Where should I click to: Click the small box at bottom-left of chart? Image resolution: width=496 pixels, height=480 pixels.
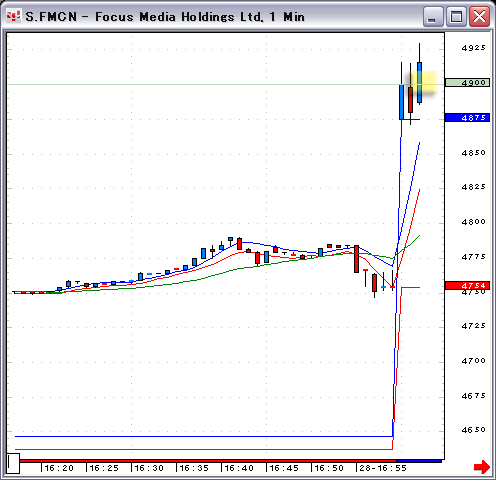pyautogui.click(x=13, y=463)
